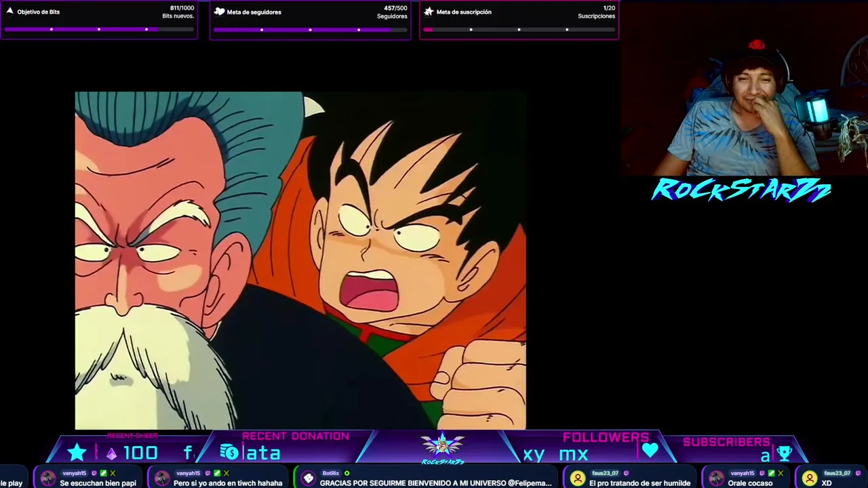Viewport: 868px width, 488px height.
Task: Click the purple bits gem before 100
Action: tap(111, 453)
